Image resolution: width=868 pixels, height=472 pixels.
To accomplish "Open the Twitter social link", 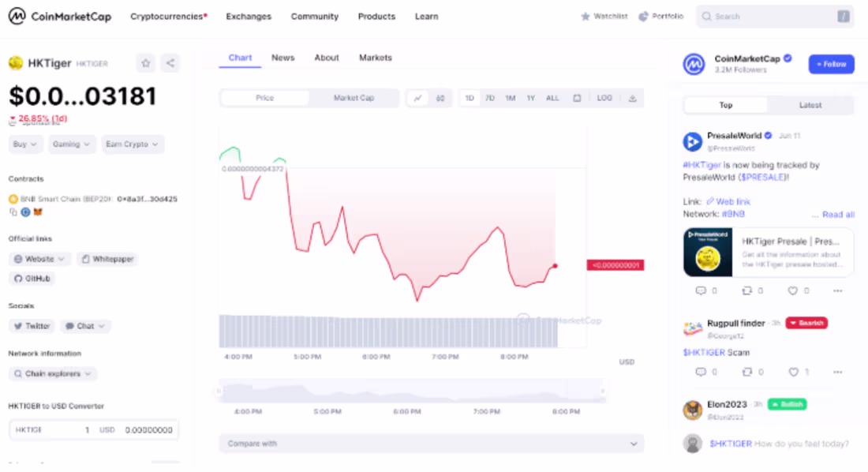I will click(x=32, y=326).
